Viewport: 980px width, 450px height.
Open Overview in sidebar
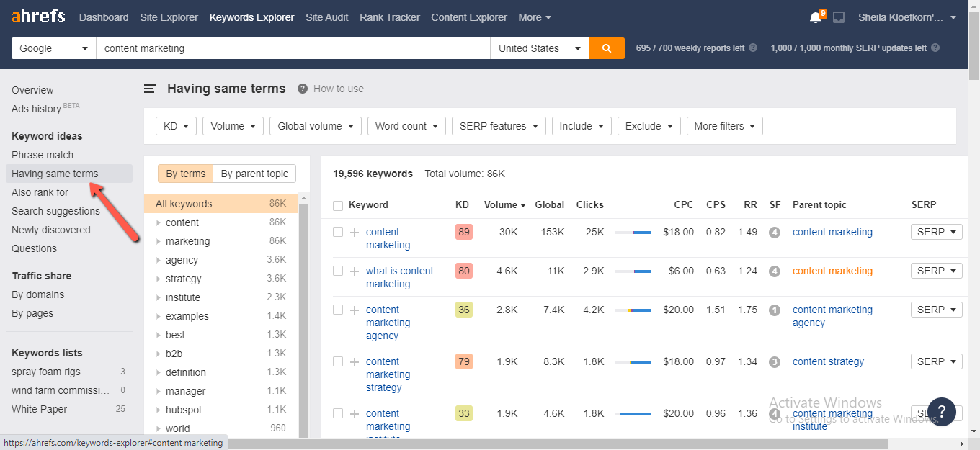(32, 90)
